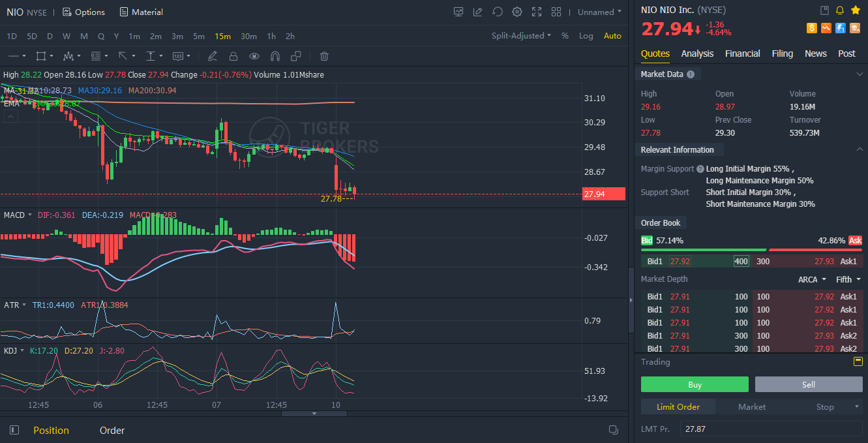Image resolution: width=868 pixels, height=443 pixels.
Task: Click the bottom-left panel layout icon
Action: [14, 430]
